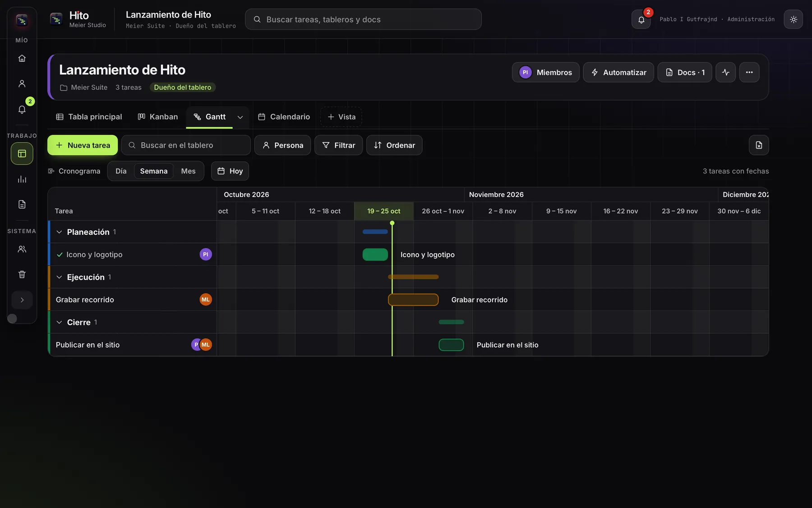This screenshot has height=508, width=812.
Task: Open My work person icon in sidebar
Action: coord(22,84)
